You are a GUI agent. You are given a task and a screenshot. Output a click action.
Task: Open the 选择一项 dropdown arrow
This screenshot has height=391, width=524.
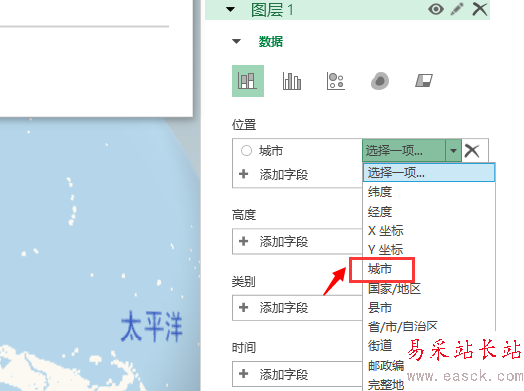453,151
